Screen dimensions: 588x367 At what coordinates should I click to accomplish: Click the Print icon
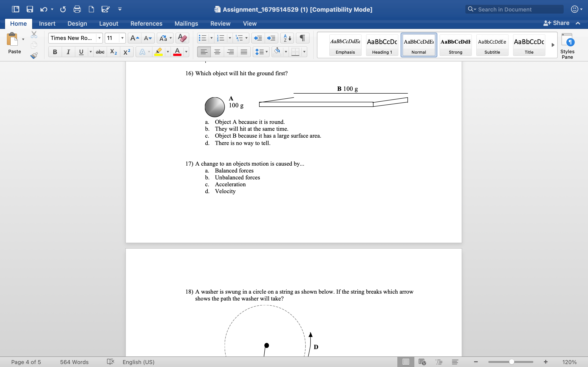point(77,9)
